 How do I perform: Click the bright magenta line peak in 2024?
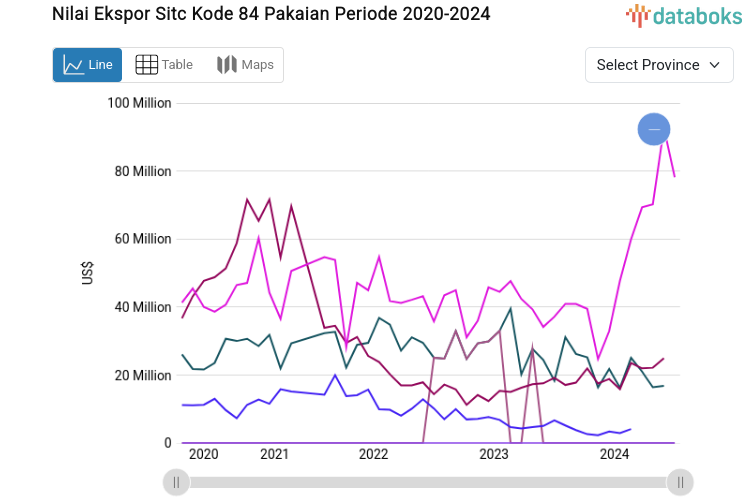click(x=664, y=138)
